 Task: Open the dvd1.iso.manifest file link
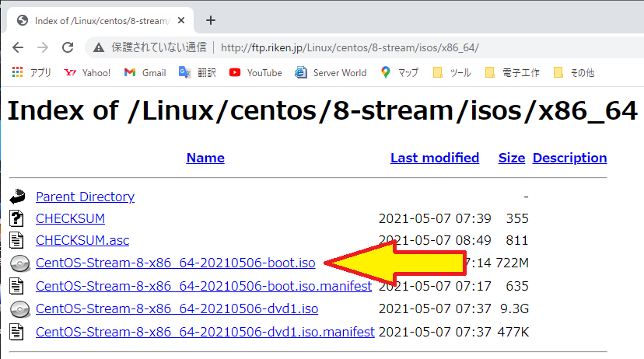(205, 332)
